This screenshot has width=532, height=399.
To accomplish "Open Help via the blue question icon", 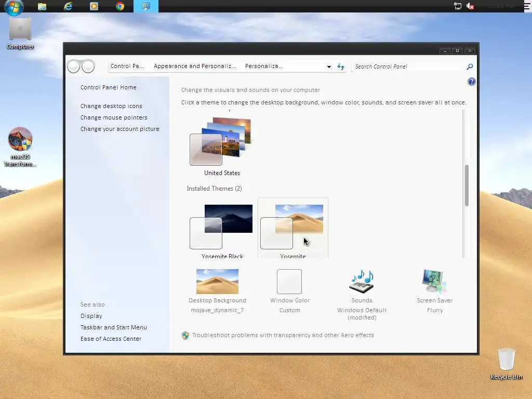I will pyautogui.click(x=472, y=82).
